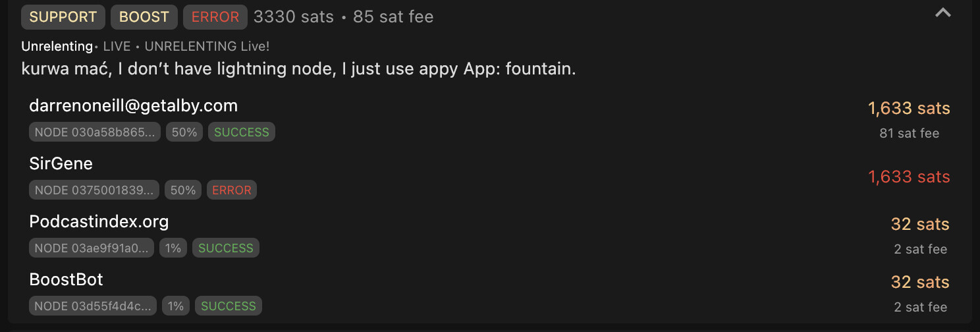Image resolution: width=980 pixels, height=332 pixels.
Task: Click the red ERROR tag in header
Action: point(215,17)
